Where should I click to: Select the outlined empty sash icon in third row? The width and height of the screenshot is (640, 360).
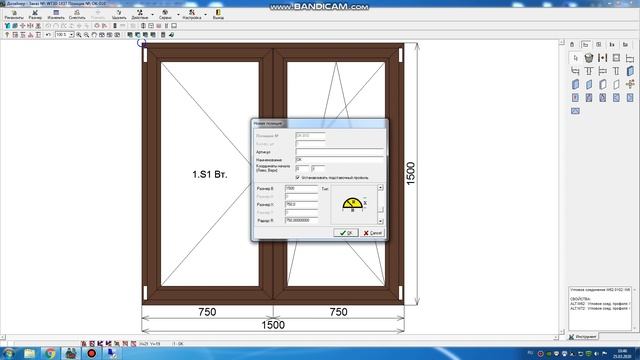tap(602, 84)
